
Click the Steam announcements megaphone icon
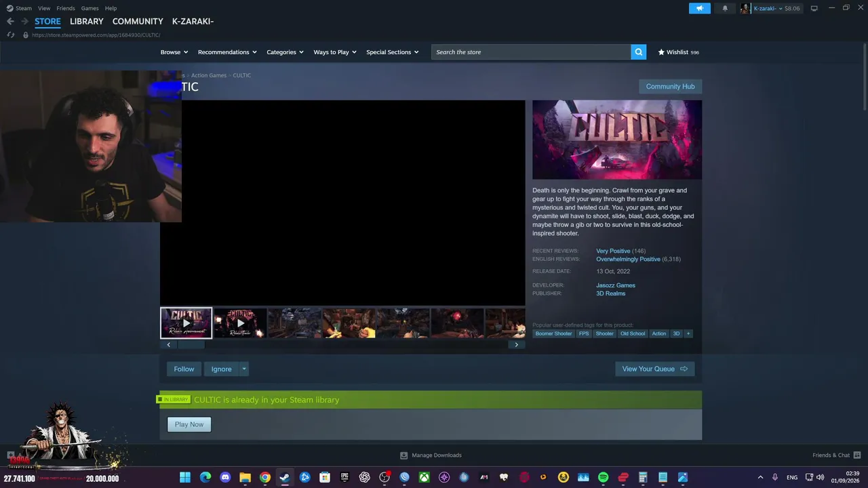coord(700,8)
